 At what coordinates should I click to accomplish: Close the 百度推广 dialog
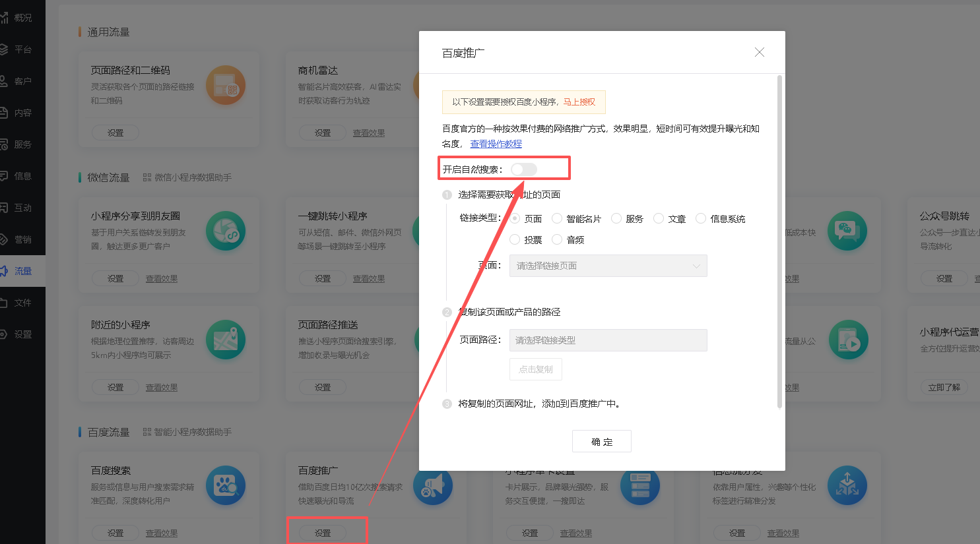(x=760, y=52)
